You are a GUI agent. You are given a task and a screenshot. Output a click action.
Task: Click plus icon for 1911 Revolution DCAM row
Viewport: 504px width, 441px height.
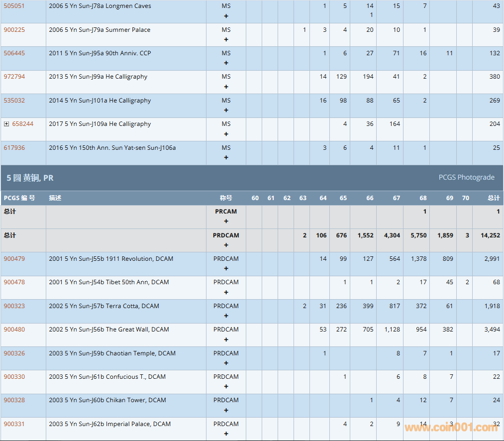pyautogui.click(x=226, y=268)
